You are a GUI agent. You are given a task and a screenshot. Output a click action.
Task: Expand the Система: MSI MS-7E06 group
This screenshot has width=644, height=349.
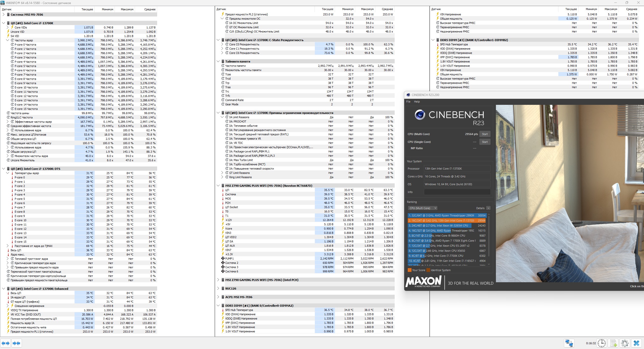(x=4, y=15)
